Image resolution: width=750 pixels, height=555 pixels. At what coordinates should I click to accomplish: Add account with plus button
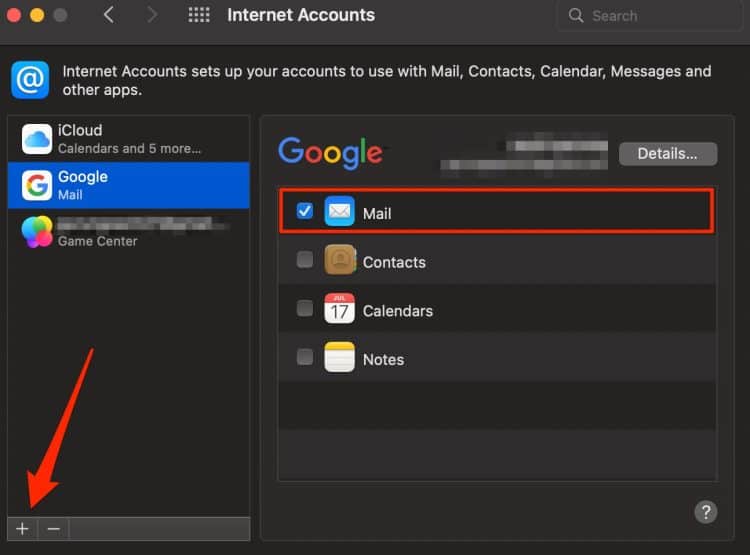(22, 529)
